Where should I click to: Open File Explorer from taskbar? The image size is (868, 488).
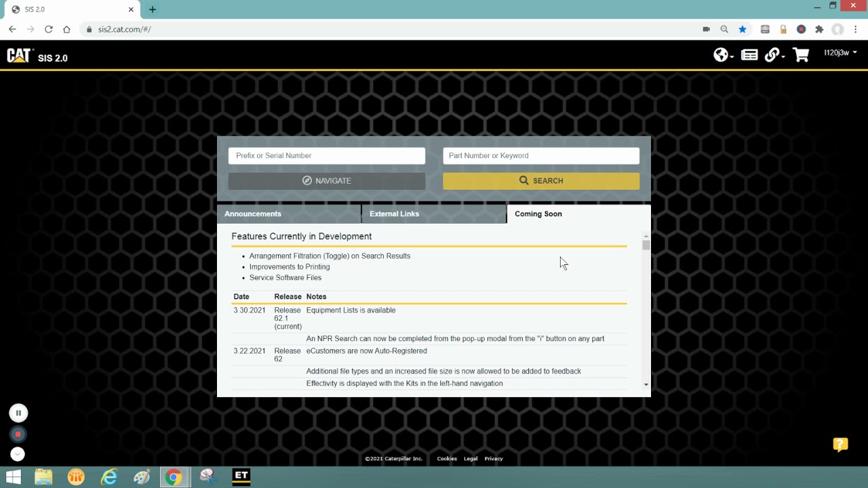(x=43, y=477)
